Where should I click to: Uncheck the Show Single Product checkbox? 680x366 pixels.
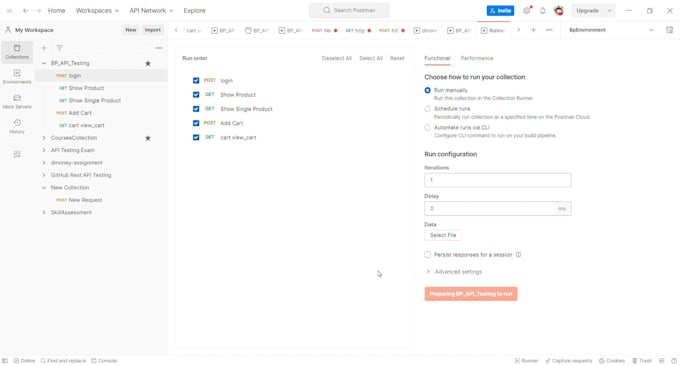196,109
